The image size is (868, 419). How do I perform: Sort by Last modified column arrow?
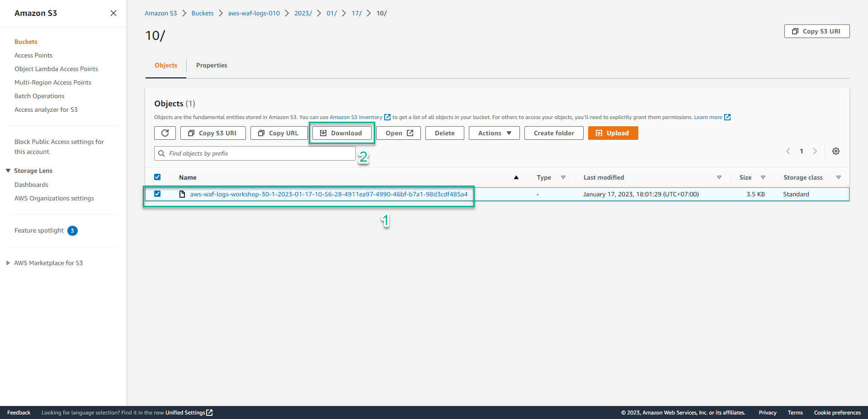click(x=719, y=177)
